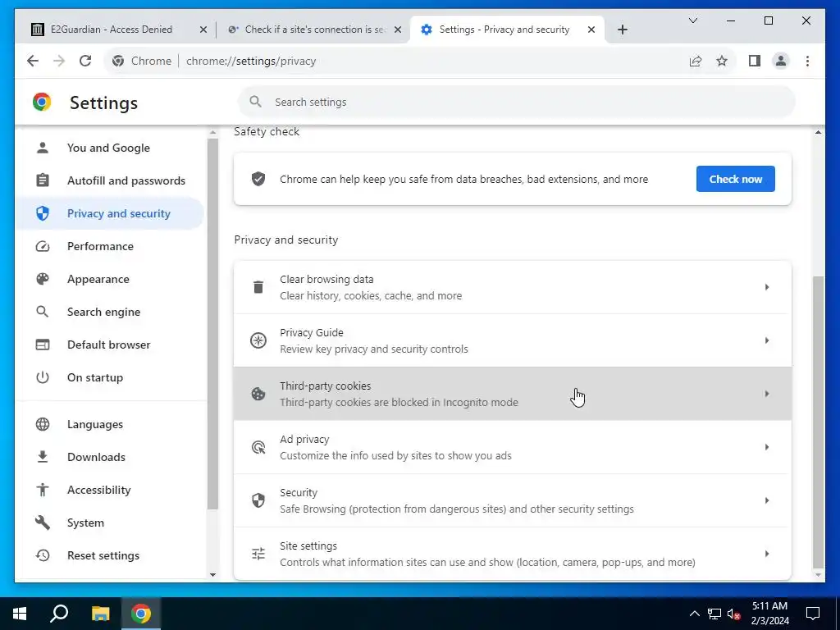Image resolution: width=840 pixels, height=630 pixels.
Task: Open the profile avatar icon
Action: coord(781,61)
